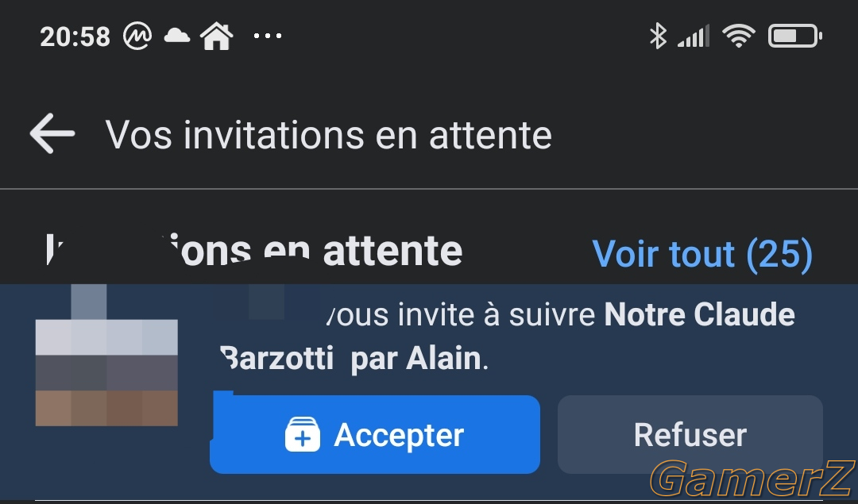
Task: Tap the circular M notification icon
Action: tap(137, 36)
